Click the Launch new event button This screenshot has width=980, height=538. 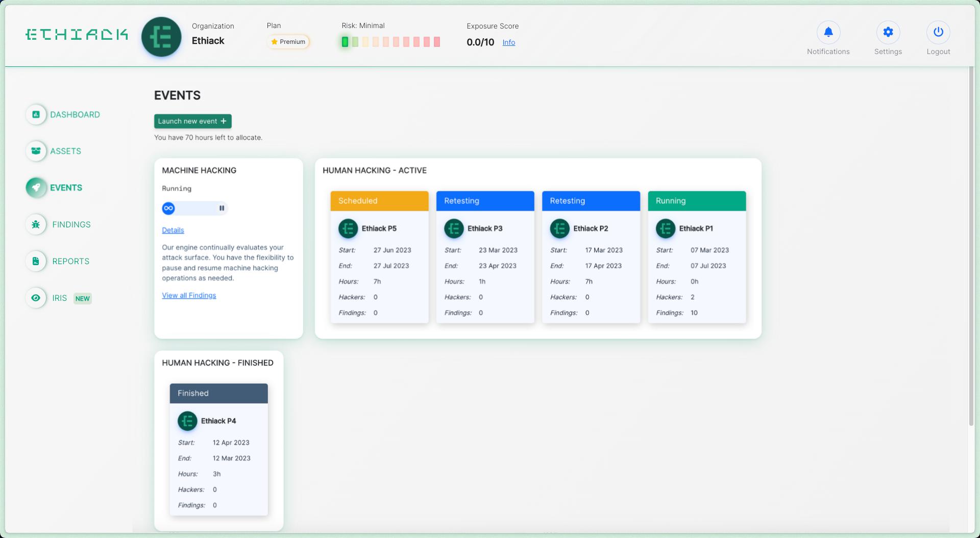(x=192, y=121)
